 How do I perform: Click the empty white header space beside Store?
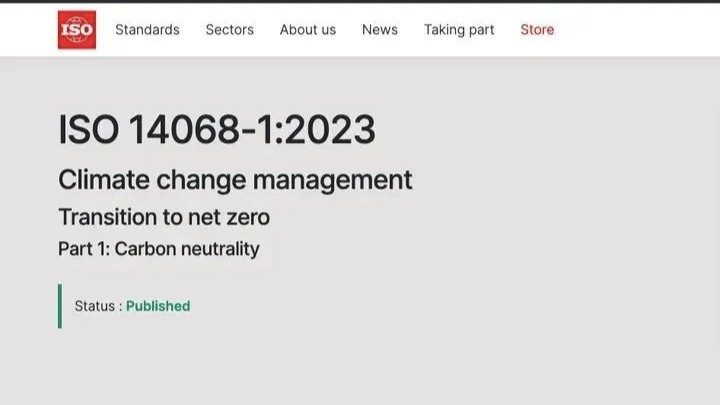coord(636,30)
